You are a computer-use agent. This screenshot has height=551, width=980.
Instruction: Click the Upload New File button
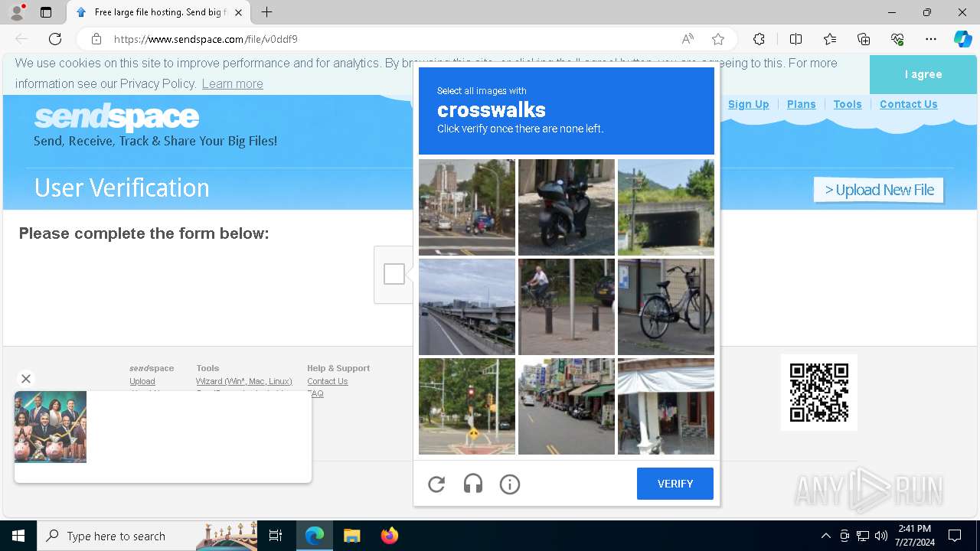[879, 190]
